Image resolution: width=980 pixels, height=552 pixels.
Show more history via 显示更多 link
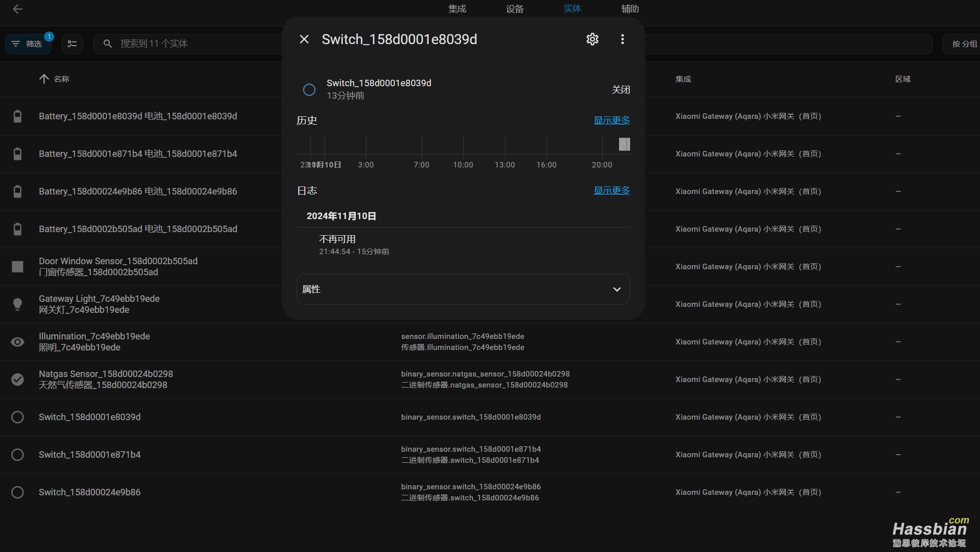pos(612,120)
